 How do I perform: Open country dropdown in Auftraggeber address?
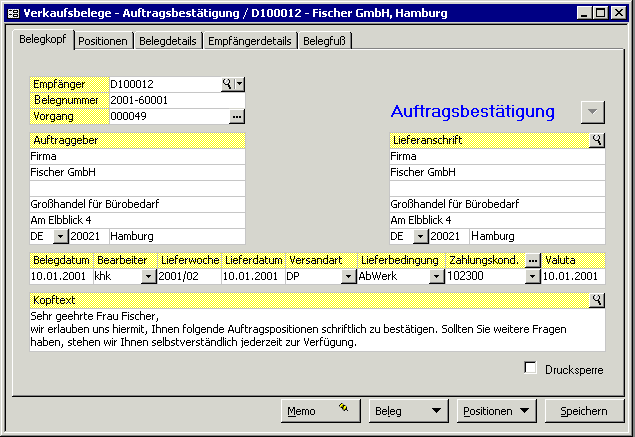coord(60,237)
